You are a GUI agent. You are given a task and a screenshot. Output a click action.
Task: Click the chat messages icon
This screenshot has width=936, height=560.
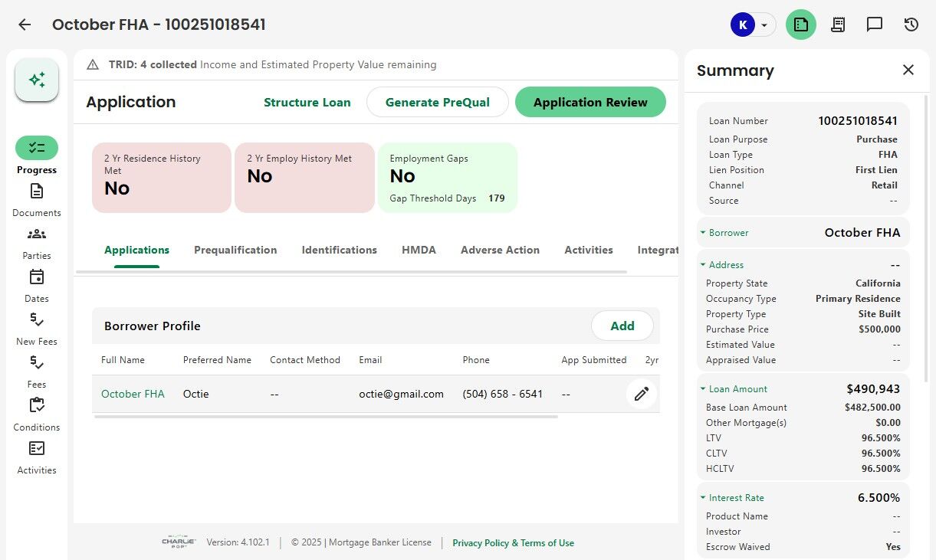pyautogui.click(x=875, y=25)
